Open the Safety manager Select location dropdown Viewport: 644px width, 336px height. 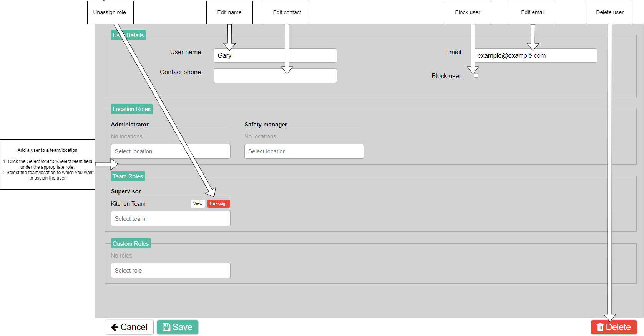[304, 151]
